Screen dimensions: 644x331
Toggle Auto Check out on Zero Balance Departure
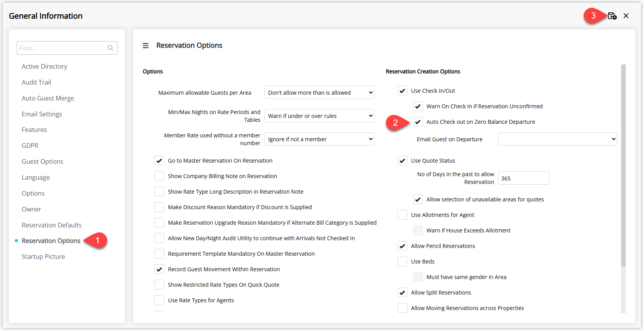pos(418,122)
